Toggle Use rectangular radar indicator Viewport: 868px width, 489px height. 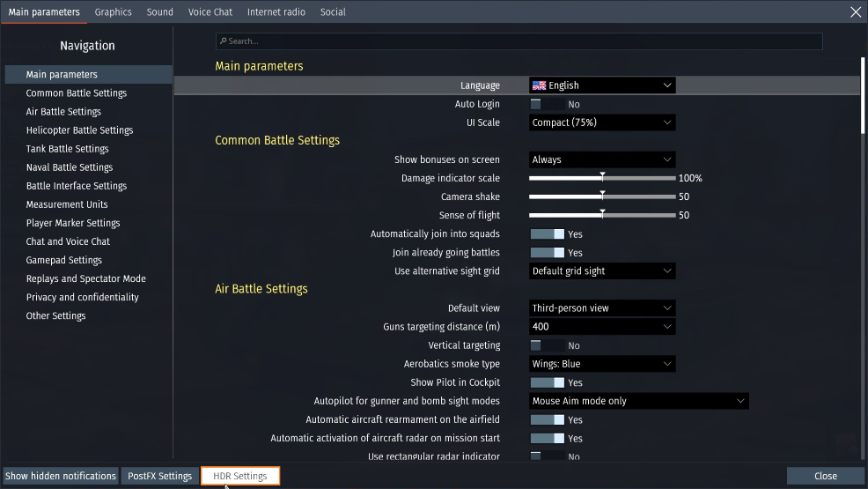pyautogui.click(x=547, y=456)
